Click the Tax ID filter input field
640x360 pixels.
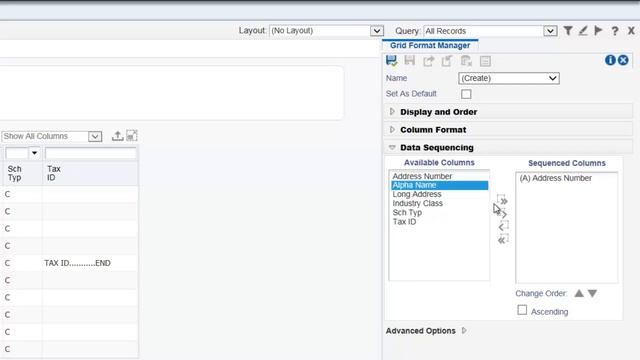pos(91,153)
